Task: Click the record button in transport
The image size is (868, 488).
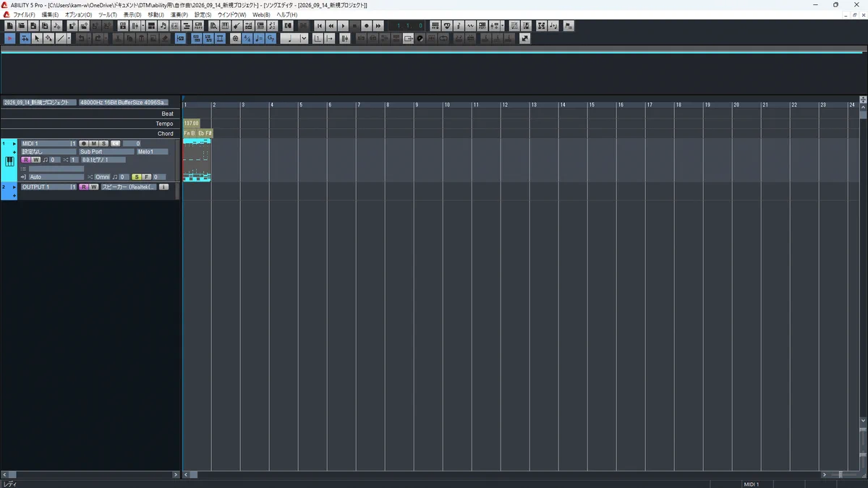Action: [366, 26]
